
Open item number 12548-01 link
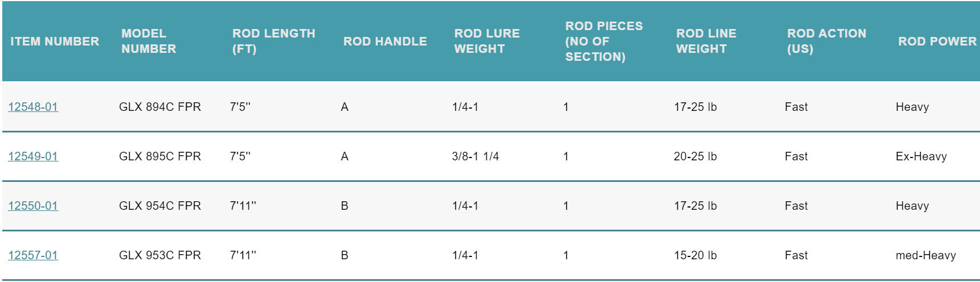33,107
